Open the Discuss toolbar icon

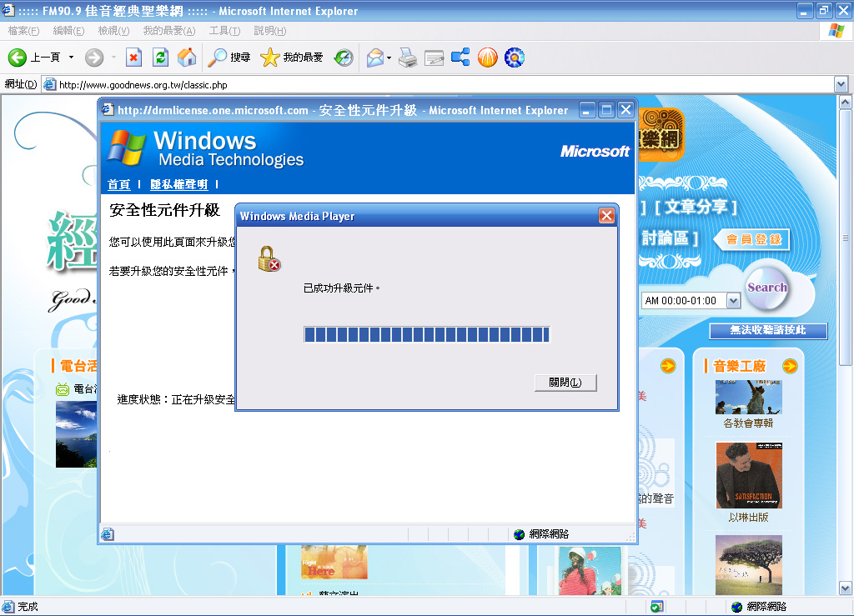[x=460, y=58]
